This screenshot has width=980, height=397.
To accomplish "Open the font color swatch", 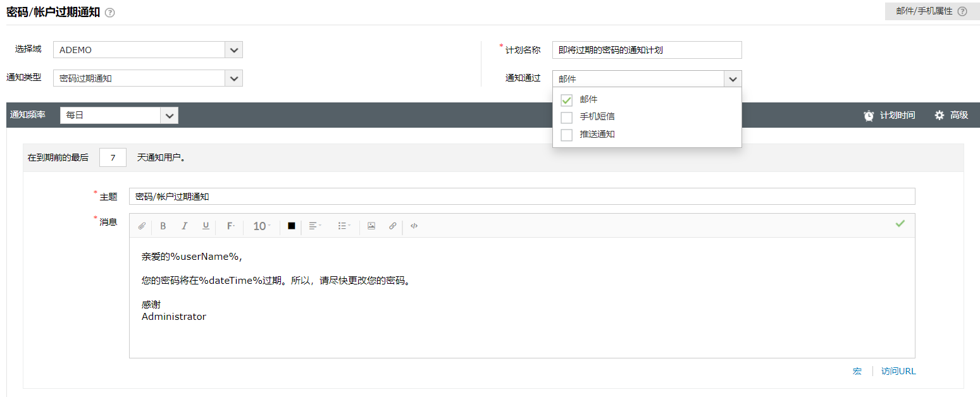I will [290, 226].
